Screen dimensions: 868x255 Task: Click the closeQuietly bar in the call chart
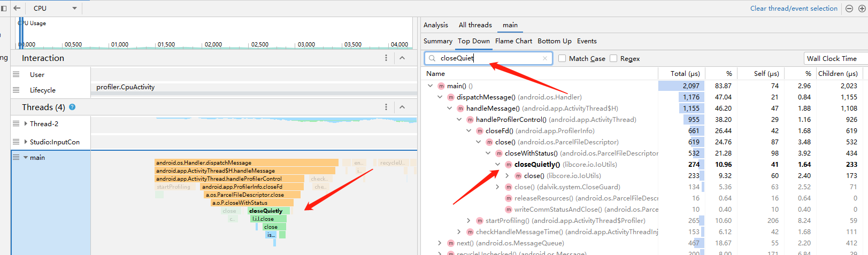pos(269,211)
